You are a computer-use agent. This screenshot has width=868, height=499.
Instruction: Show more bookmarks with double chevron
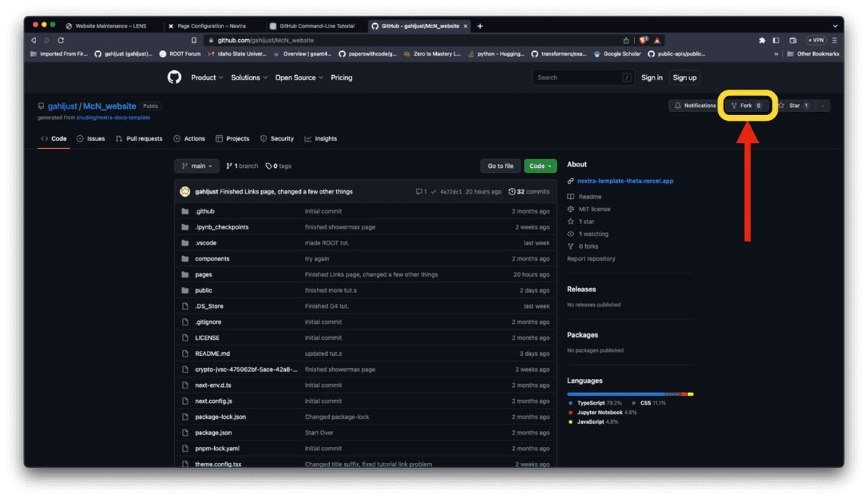[x=776, y=54]
